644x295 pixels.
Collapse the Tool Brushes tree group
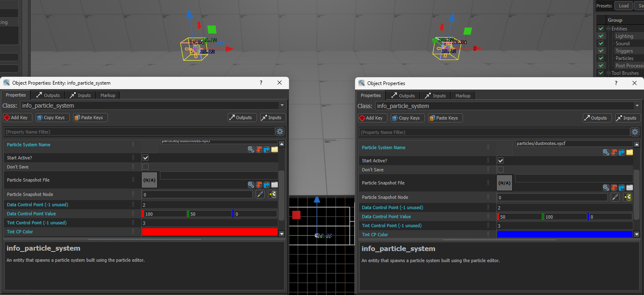[x=609, y=73]
